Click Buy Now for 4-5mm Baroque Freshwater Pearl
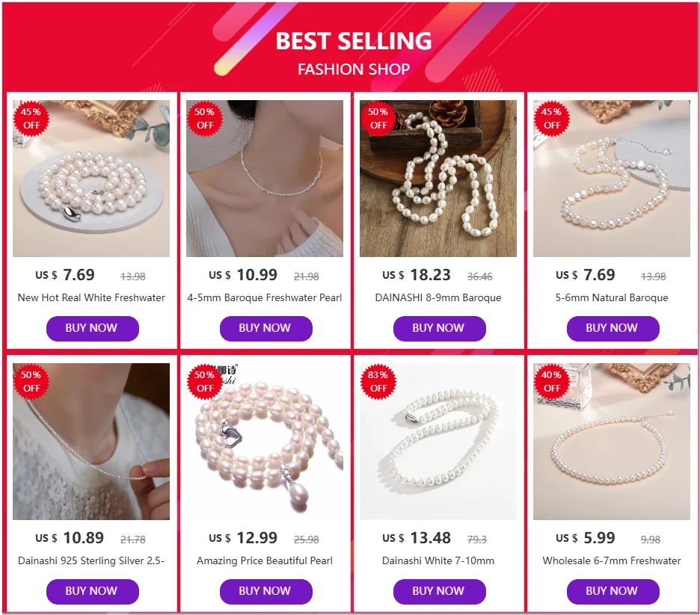Screen dimensions: 700x615 click(266, 329)
